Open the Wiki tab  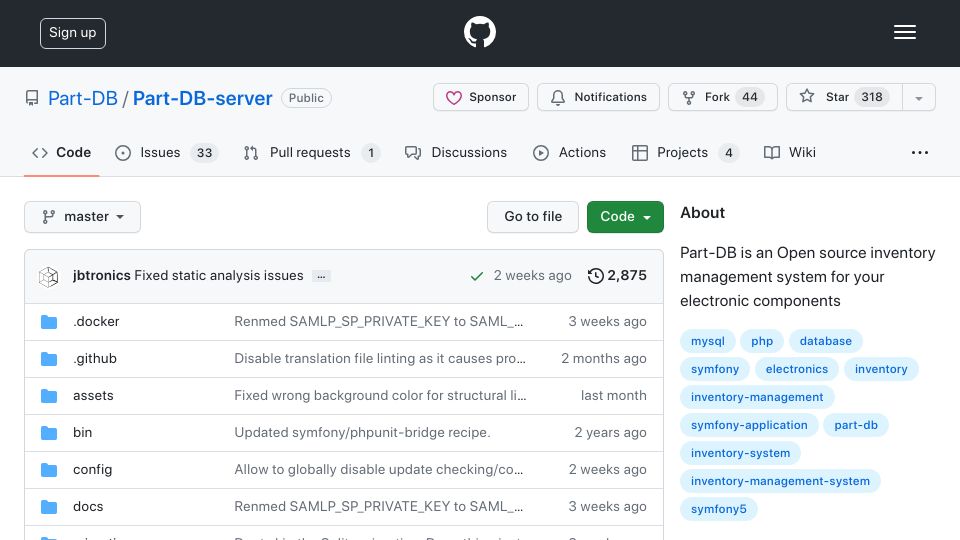tap(790, 152)
